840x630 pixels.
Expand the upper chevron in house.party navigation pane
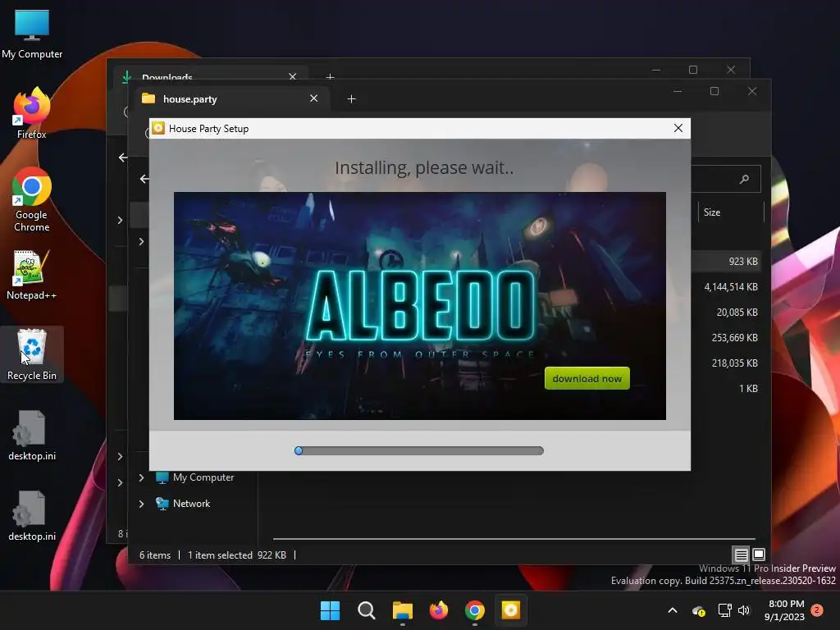(141, 242)
